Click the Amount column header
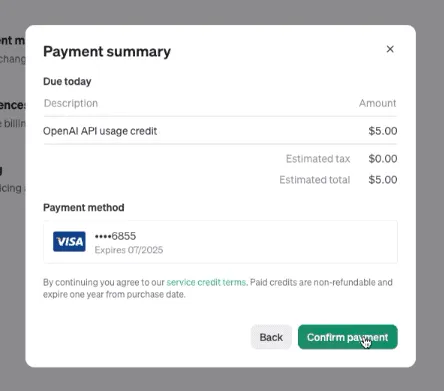The width and height of the screenshot is (444, 391). [378, 103]
